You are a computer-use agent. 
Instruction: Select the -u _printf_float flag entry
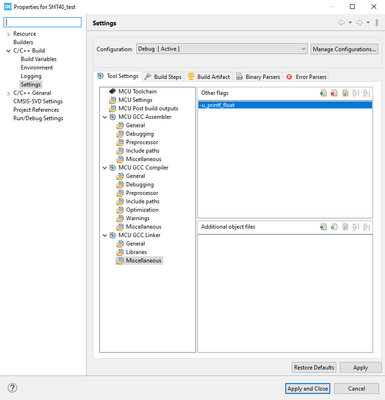285,105
